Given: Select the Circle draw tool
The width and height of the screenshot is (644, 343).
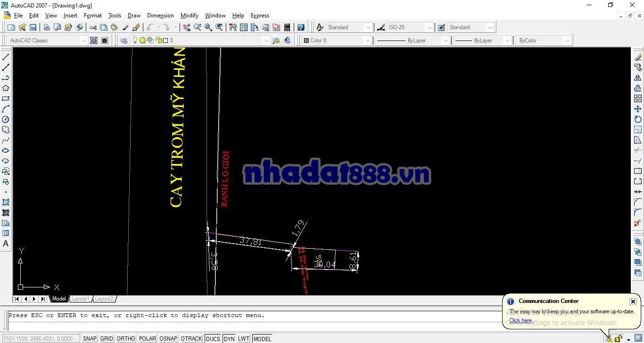Looking at the screenshot, I should pyautogui.click(x=6, y=119).
